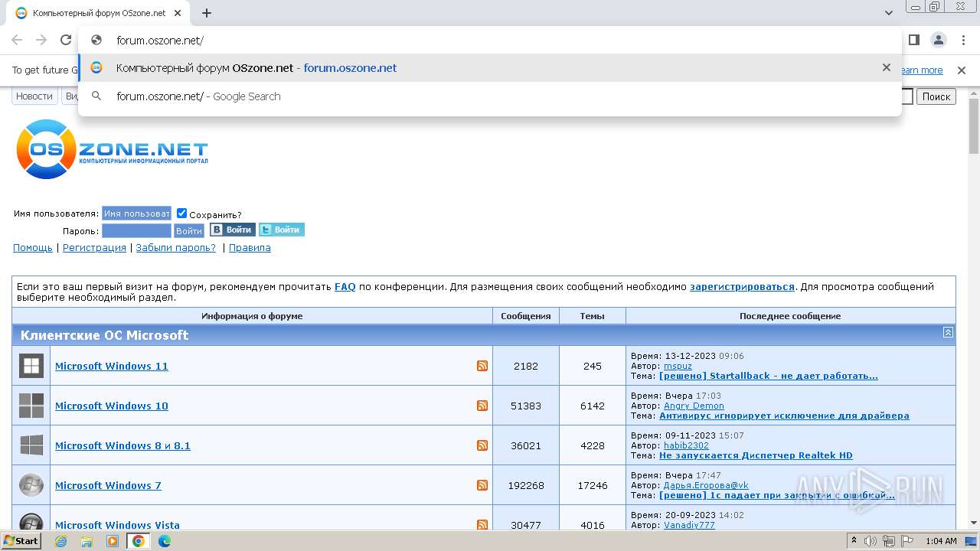The width and height of the screenshot is (980, 551).
Task: Click the Windows 11 forum icon
Action: [31, 366]
